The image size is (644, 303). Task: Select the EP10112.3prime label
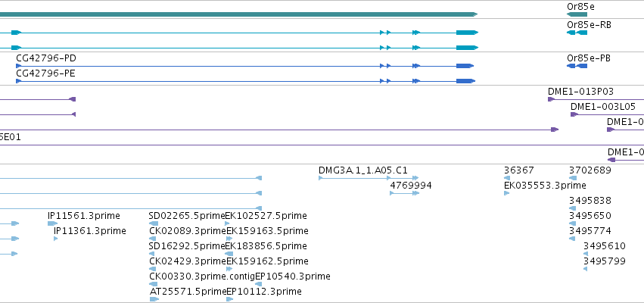click(x=263, y=292)
